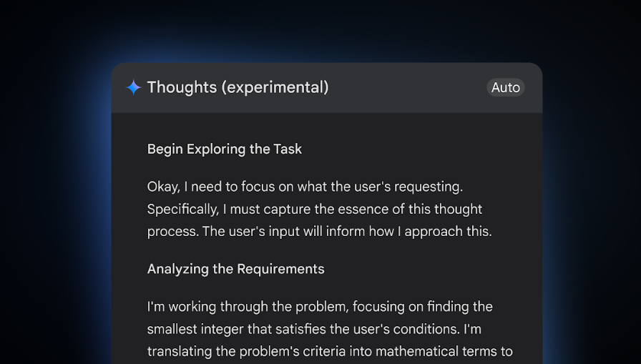Select the "Begin Exploring the Task" heading
Viewport: 641px width, 364px height.
[x=225, y=149]
